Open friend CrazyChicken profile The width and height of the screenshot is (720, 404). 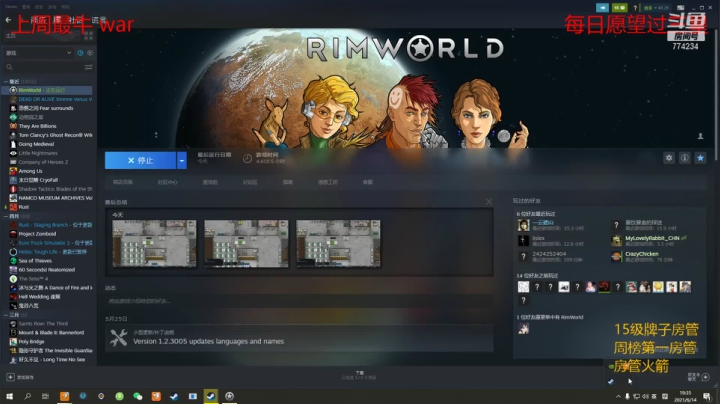coord(641,254)
